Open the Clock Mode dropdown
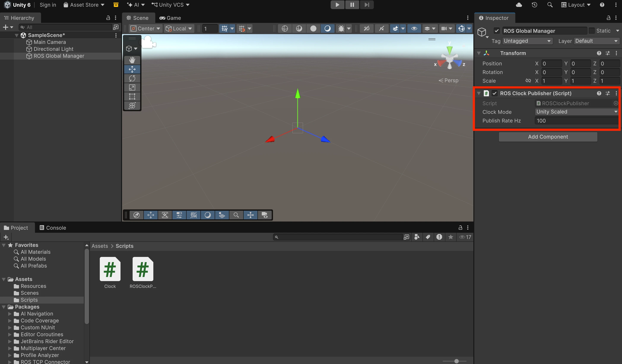This screenshot has width=622, height=364. (x=577, y=112)
